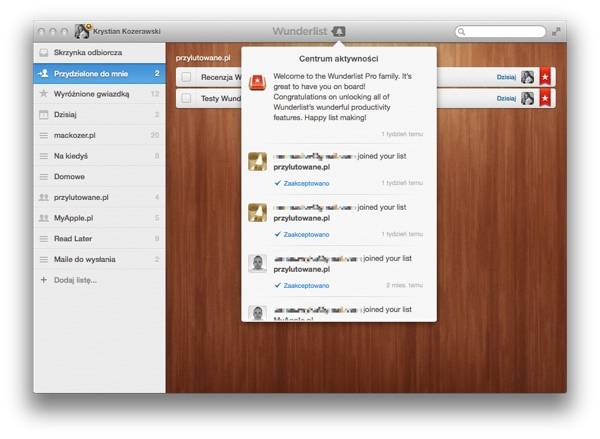Click the star icon beside Wyróżnione gwiazdką

point(44,93)
